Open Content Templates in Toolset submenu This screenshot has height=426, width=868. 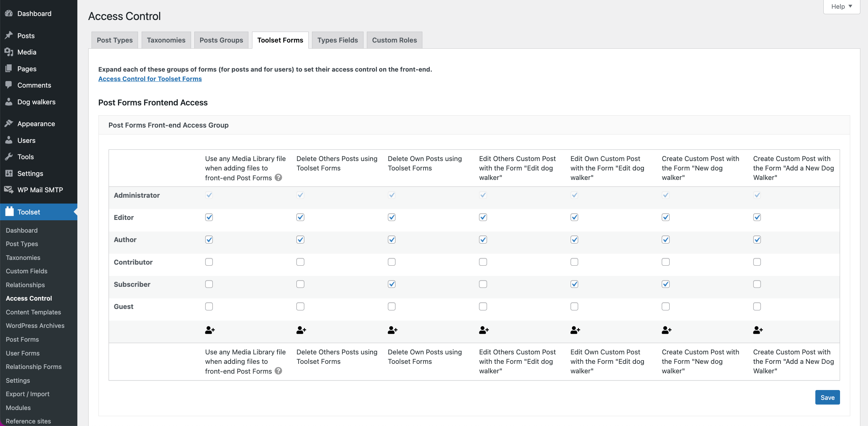33,312
